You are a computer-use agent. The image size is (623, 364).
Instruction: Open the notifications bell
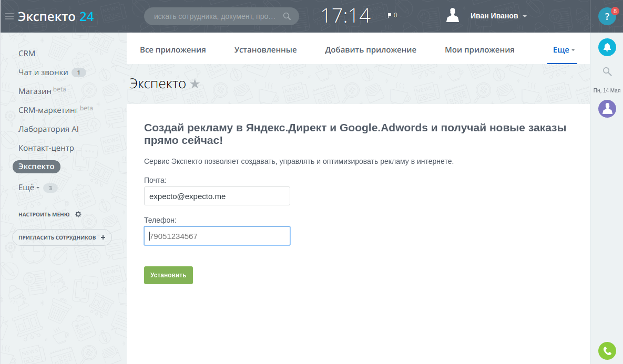pos(607,47)
